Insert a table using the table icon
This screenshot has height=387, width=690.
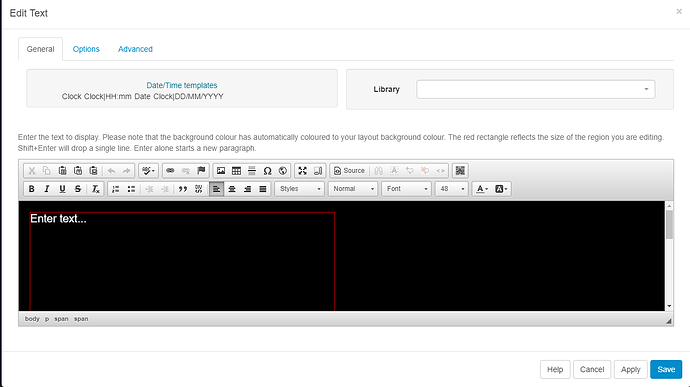236,171
